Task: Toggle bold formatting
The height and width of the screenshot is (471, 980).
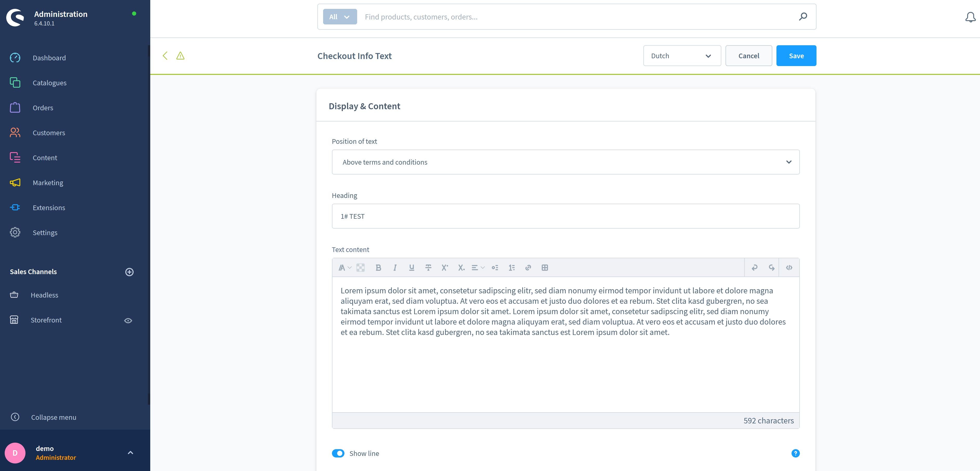Action: pyautogui.click(x=378, y=268)
